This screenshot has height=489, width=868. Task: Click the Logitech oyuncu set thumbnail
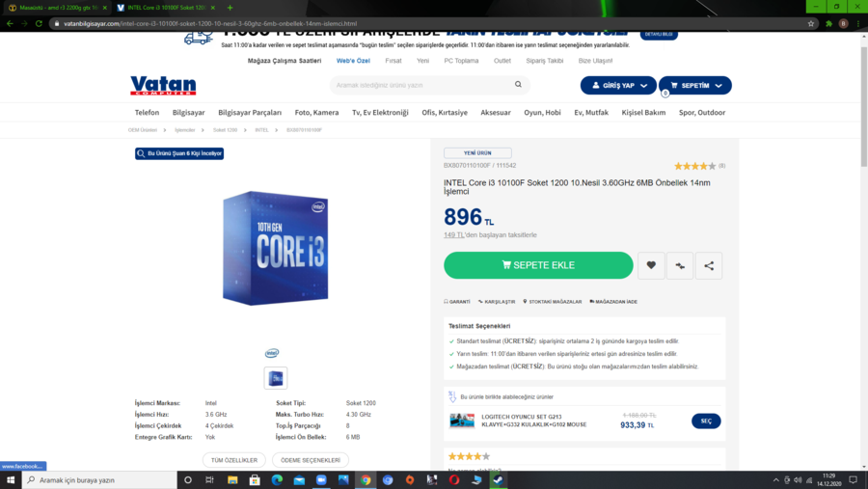click(x=462, y=421)
